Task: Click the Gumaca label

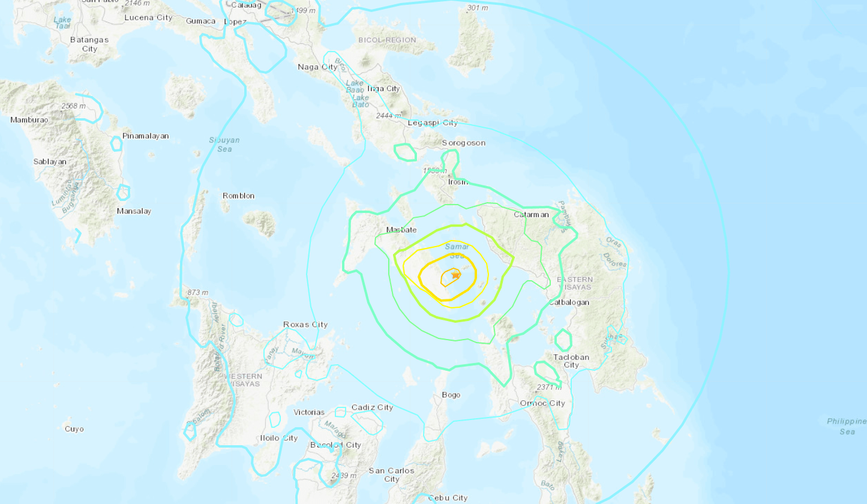Action: 201,21
